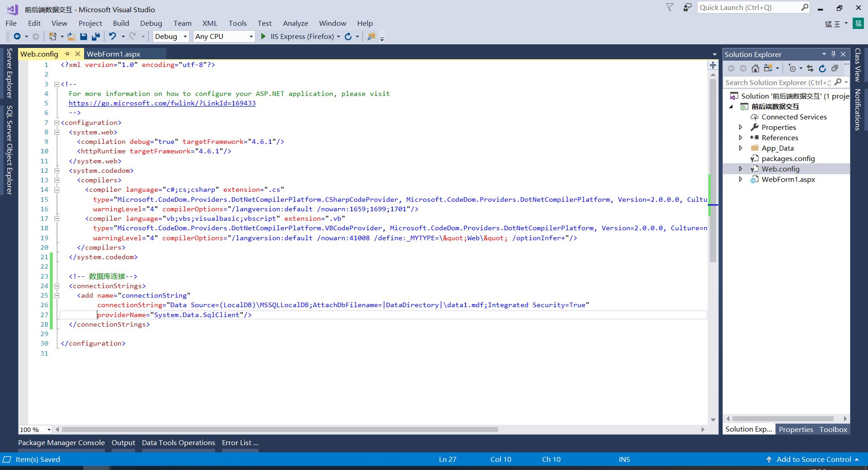
Task: Click the Open File folder icon
Action: point(71,37)
